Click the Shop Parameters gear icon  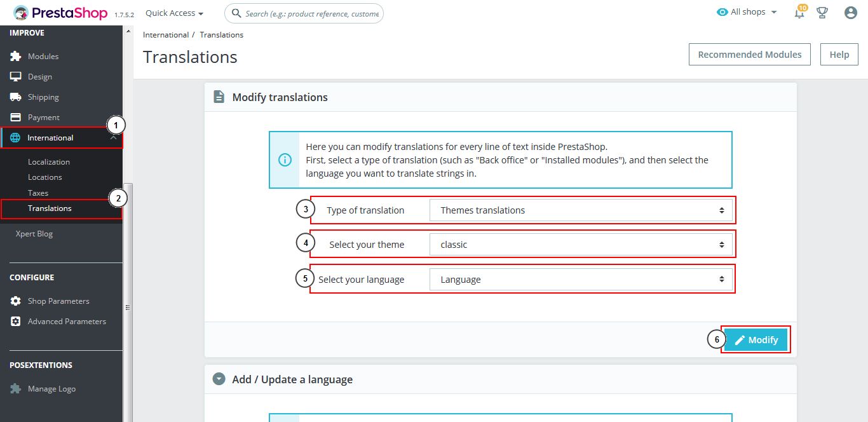pyautogui.click(x=16, y=301)
